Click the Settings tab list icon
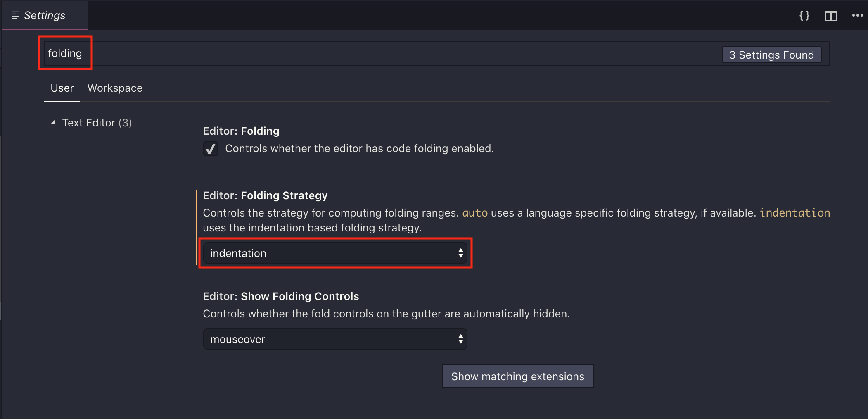 coord(15,15)
